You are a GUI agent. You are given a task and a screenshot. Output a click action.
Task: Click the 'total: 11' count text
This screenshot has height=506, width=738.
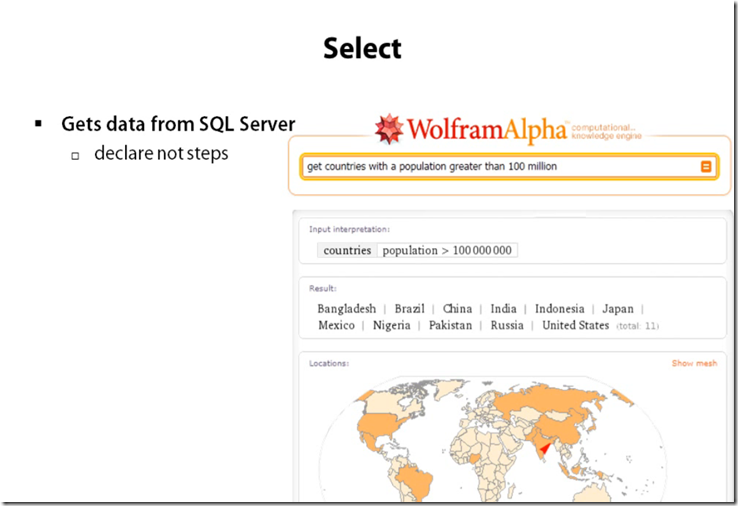pos(638,326)
